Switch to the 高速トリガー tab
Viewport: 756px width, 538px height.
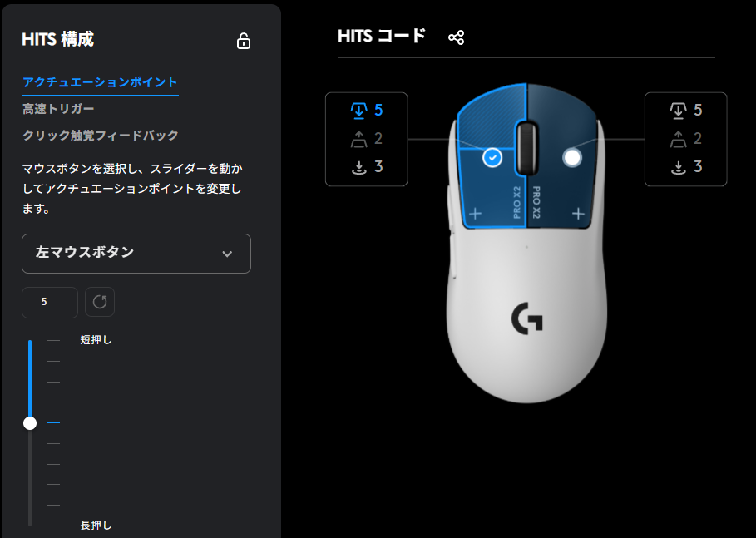(58, 109)
